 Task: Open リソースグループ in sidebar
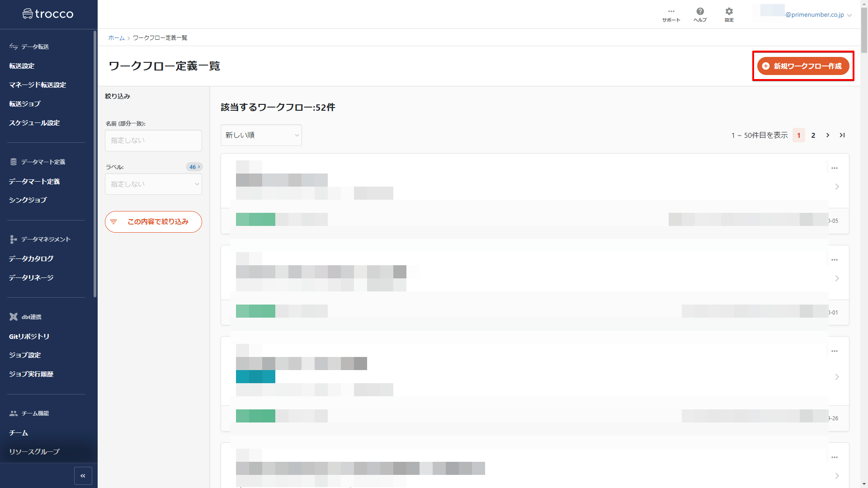coord(34,452)
